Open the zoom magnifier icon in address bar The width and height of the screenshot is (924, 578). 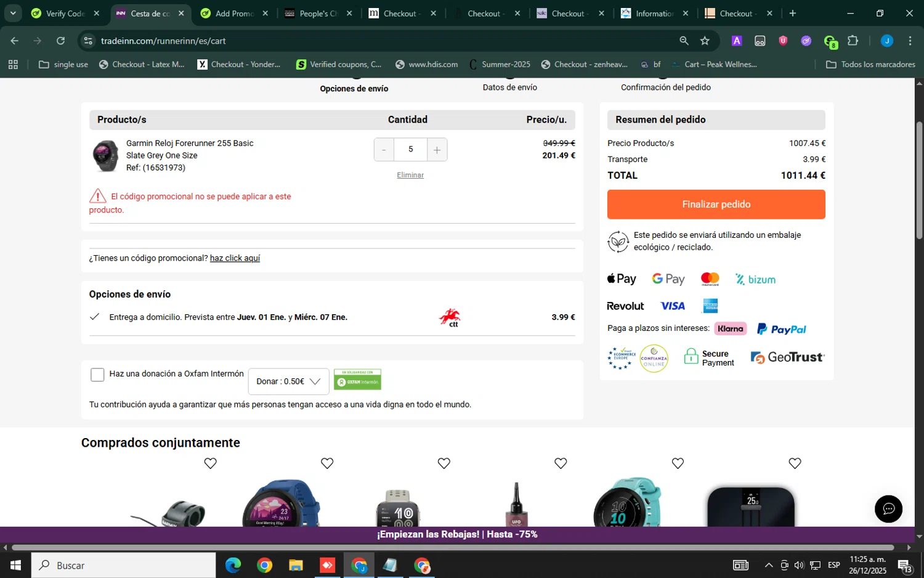(684, 41)
